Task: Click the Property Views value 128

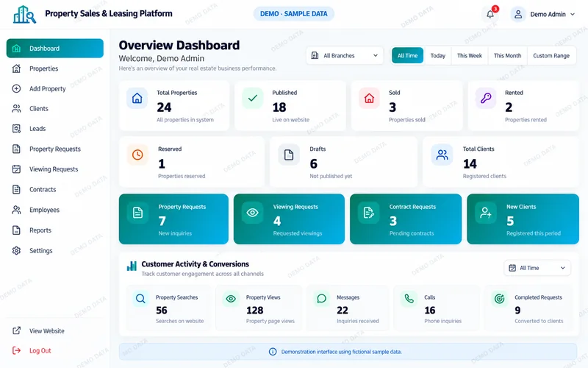Action: pyautogui.click(x=254, y=310)
